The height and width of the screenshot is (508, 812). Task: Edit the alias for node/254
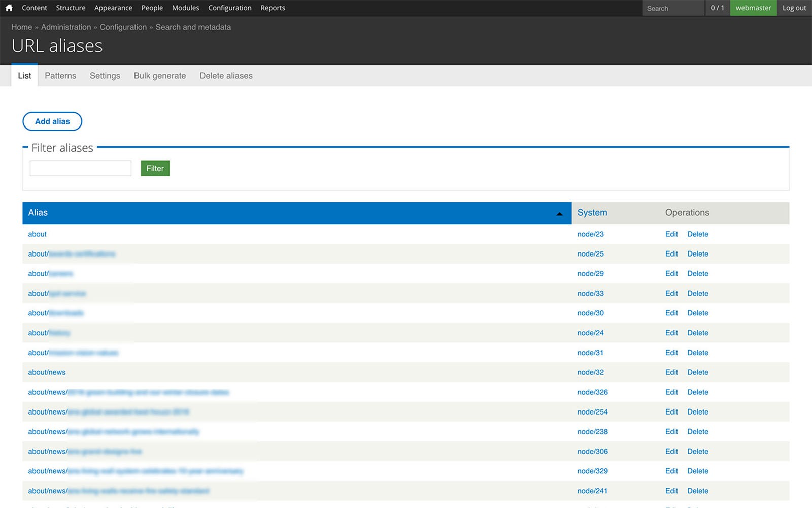coord(671,412)
